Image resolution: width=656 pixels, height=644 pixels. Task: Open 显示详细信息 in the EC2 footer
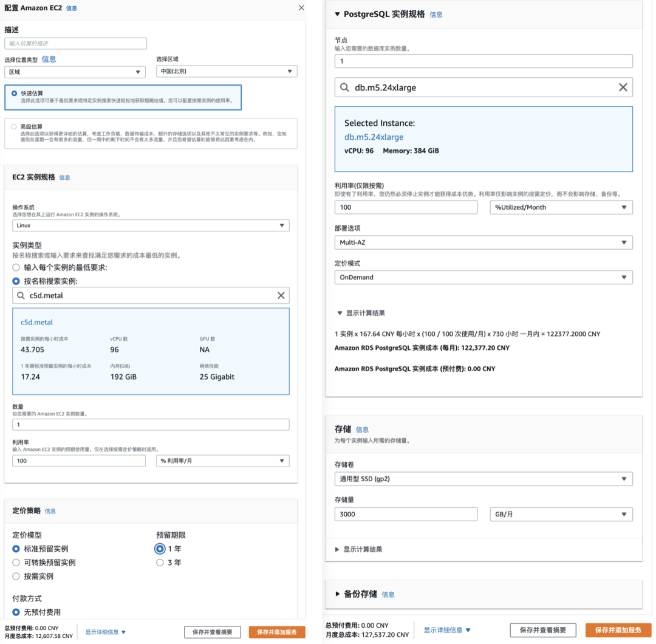[106, 632]
